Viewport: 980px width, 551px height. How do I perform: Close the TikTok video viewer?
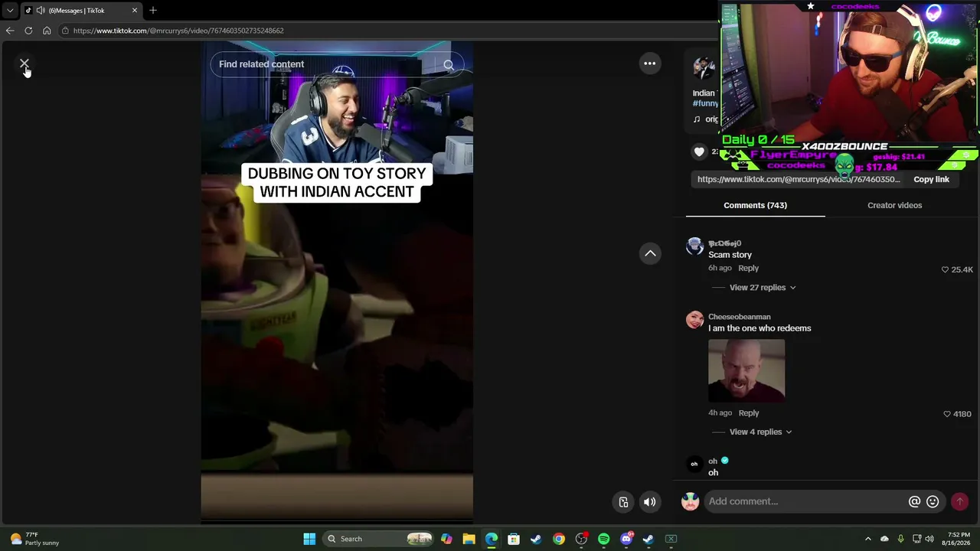pos(24,64)
